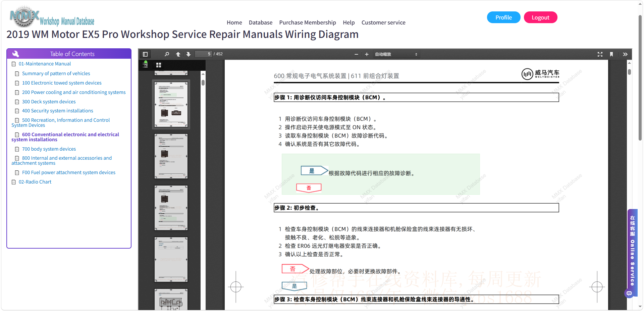Click the document icon beside F00 Fuel power
Screen dimensions: 644x311
[x=17, y=173]
